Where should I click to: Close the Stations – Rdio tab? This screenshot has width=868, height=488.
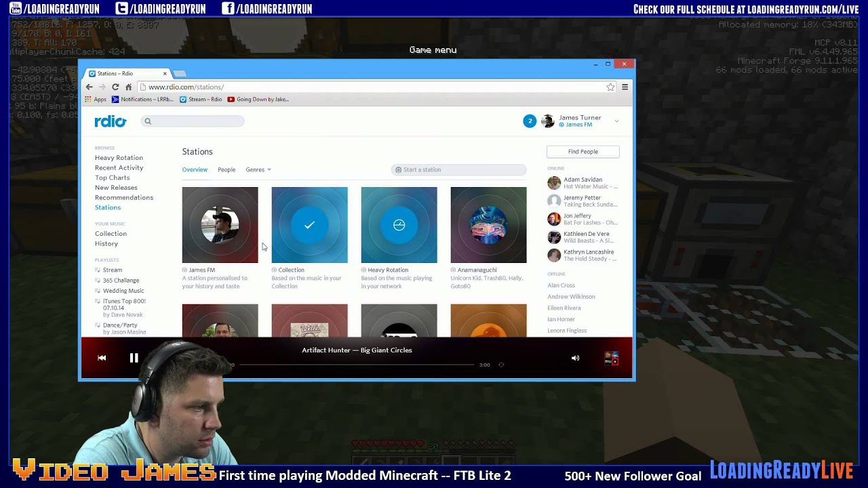coord(164,73)
